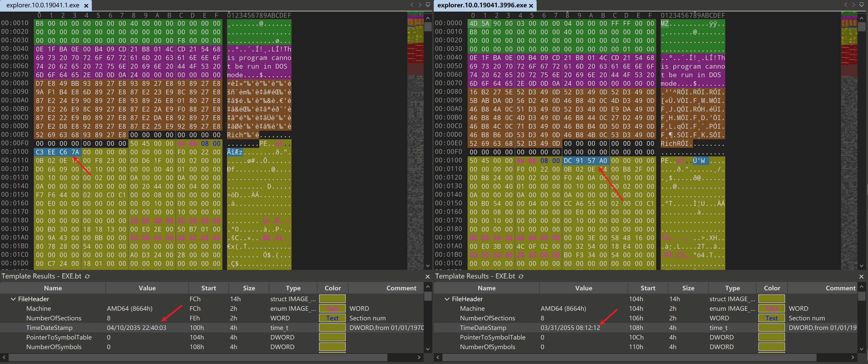Screen dimensions: 868x364
Task: Click FileHeader row in right pane
Action: [645, 299]
